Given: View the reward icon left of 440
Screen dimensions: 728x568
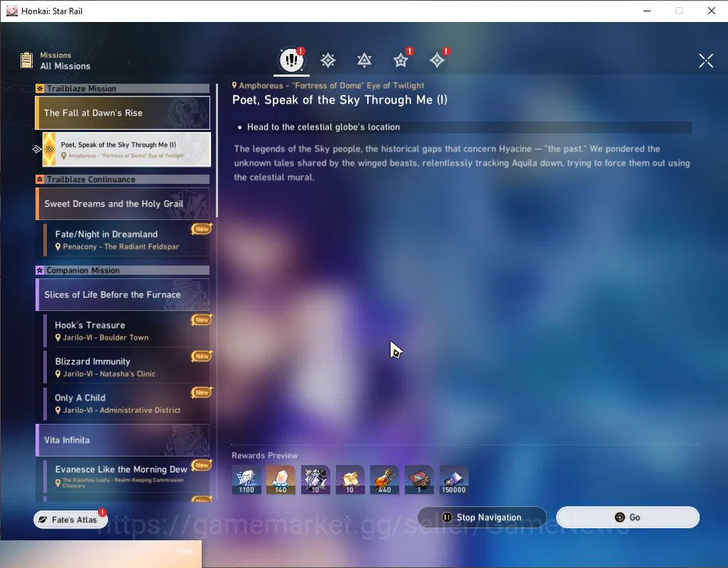Looking at the screenshot, I should (x=350, y=480).
